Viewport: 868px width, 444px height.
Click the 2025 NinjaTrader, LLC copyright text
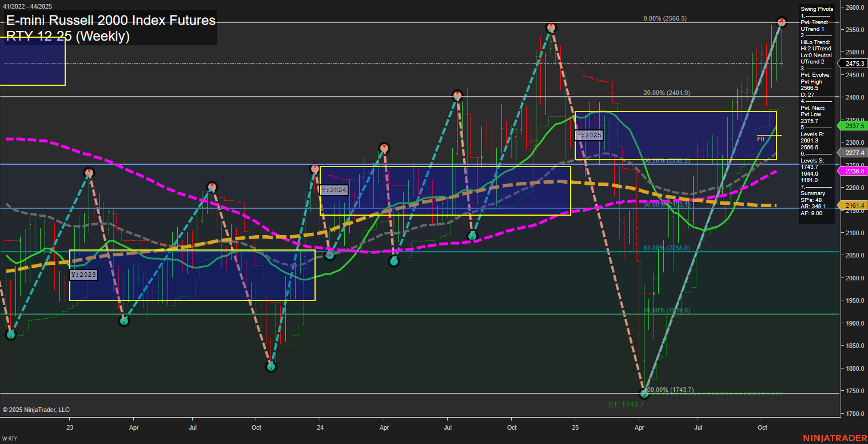click(x=36, y=410)
